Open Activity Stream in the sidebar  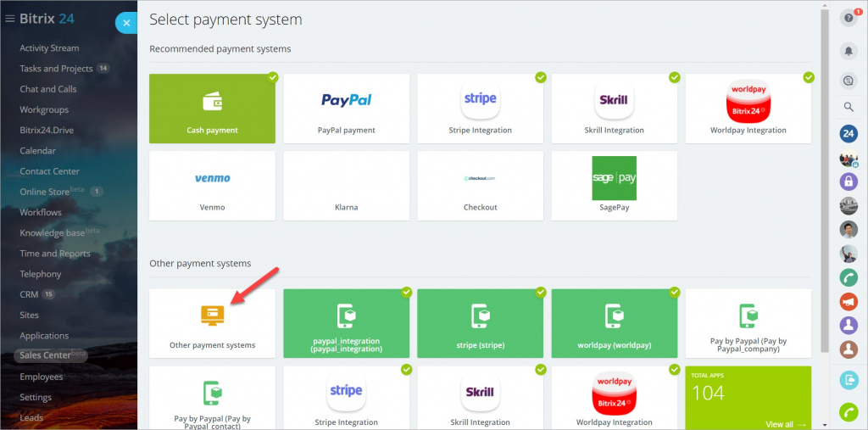tap(49, 48)
